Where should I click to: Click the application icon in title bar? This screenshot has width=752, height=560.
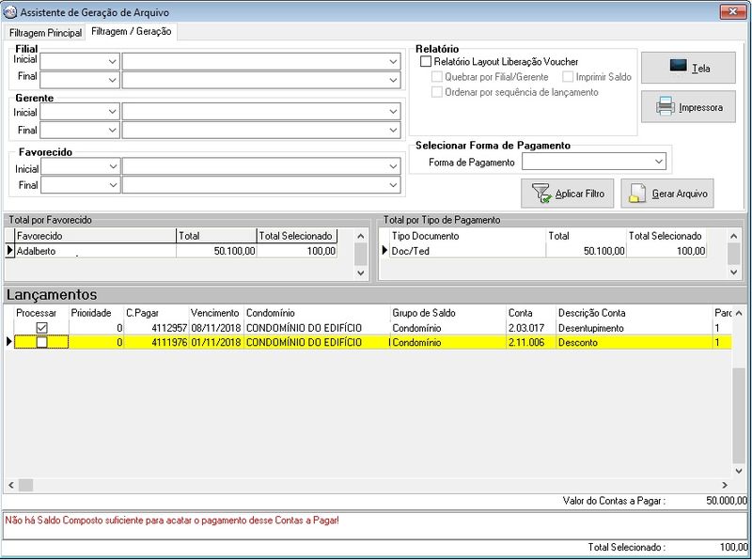(10, 10)
